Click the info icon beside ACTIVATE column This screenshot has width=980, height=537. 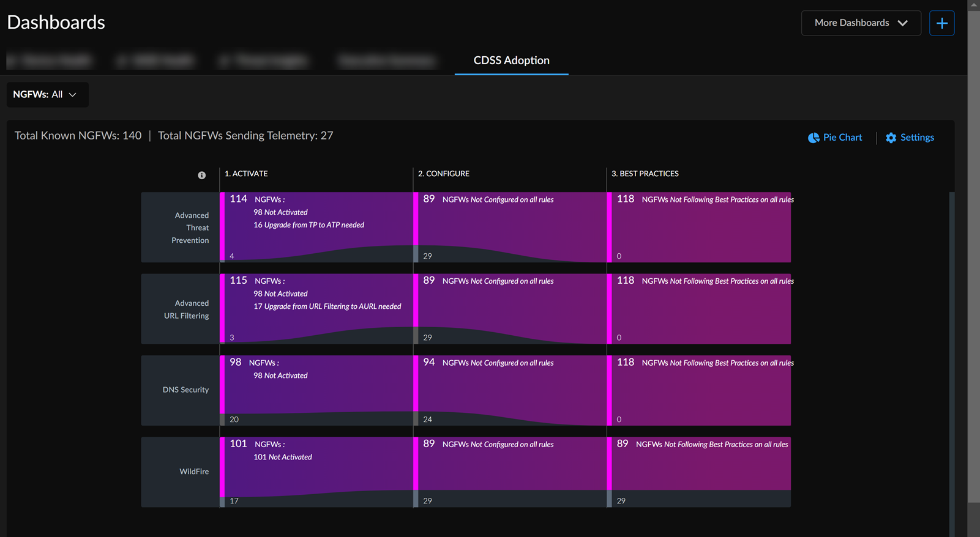tap(201, 176)
